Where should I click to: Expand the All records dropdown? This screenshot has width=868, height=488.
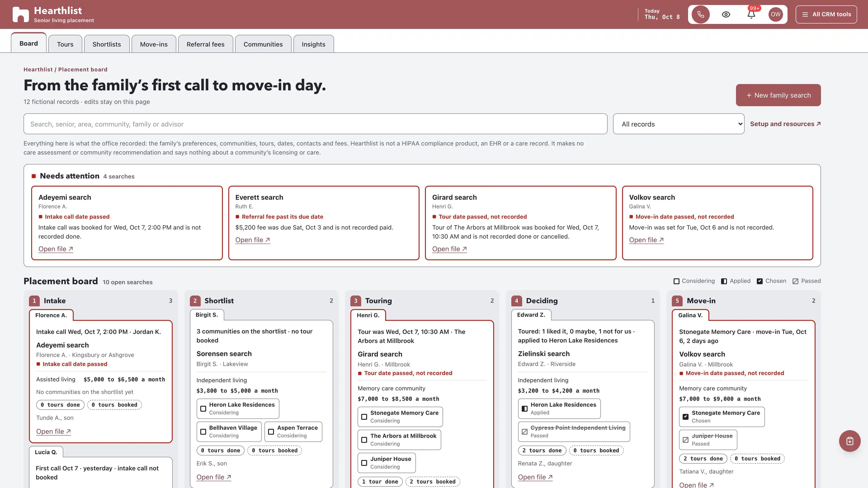pyautogui.click(x=679, y=124)
